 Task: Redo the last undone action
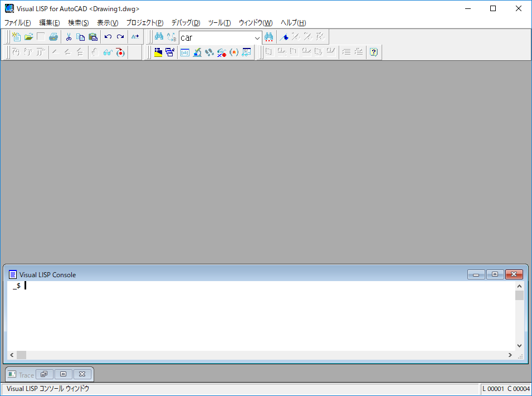tap(120, 37)
